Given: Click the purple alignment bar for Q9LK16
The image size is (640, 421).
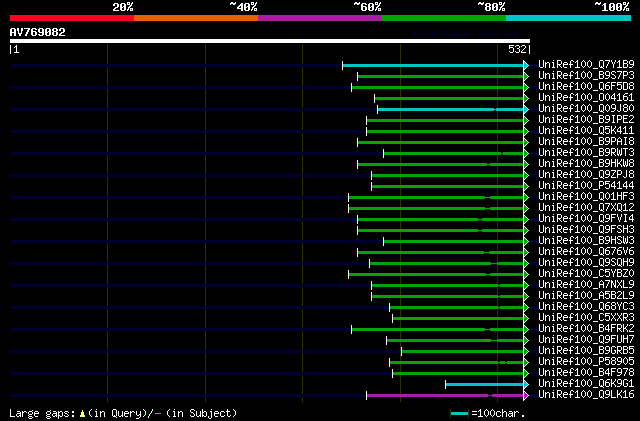Looking at the screenshot, I should click(445, 396).
